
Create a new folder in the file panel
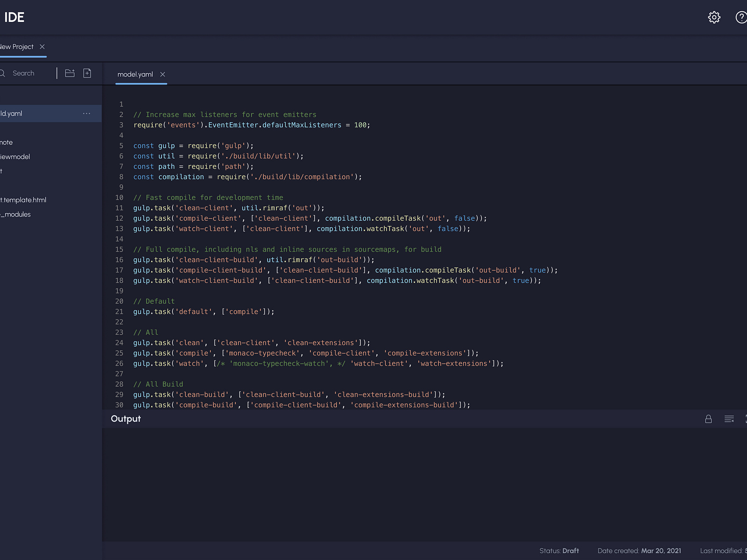click(x=70, y=73)
